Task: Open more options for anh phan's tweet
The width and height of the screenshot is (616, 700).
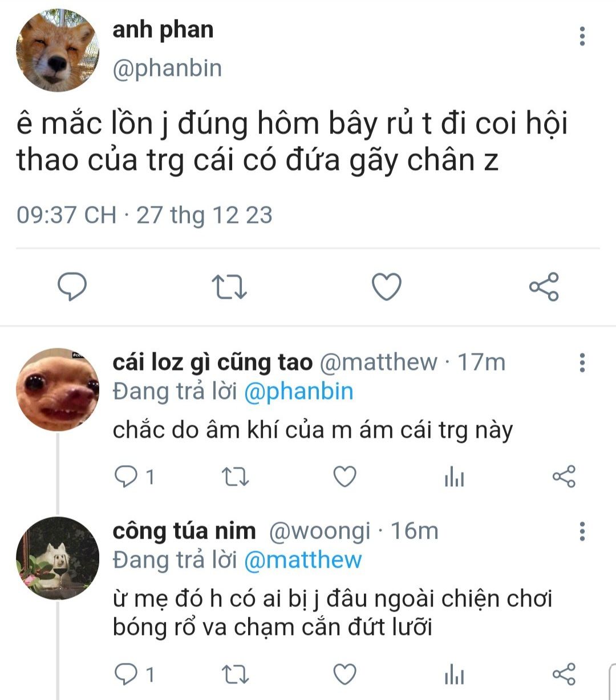Action: click(582, 36)
